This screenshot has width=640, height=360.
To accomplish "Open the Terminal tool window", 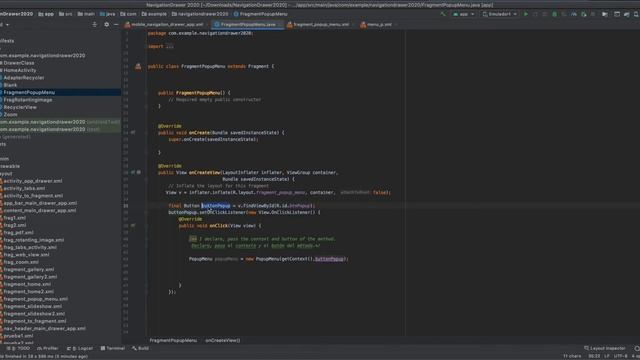I will (x=113, y=348).
